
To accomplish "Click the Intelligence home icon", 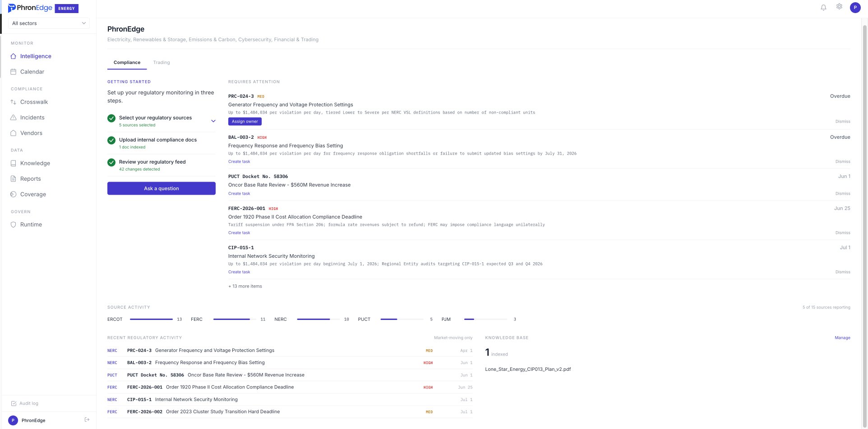I will tap(14, 56).
